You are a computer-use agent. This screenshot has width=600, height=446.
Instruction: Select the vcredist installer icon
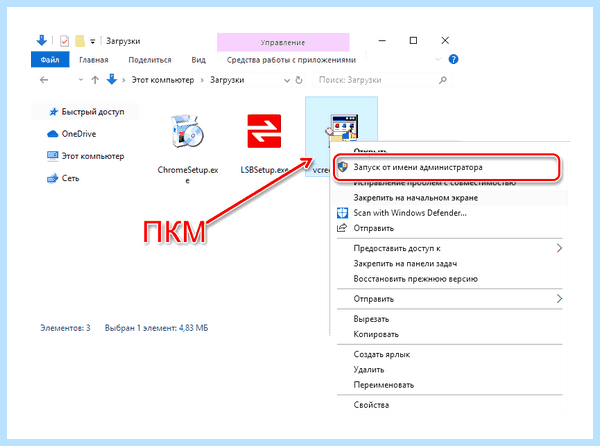pyautogui.click(x=342, y=127)
